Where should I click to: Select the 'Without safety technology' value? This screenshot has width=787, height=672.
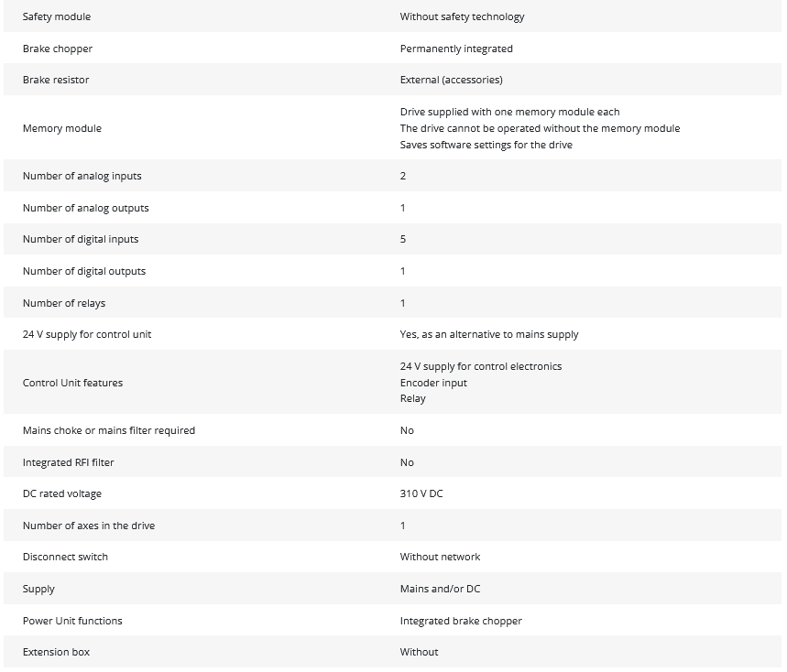point(462,16)
